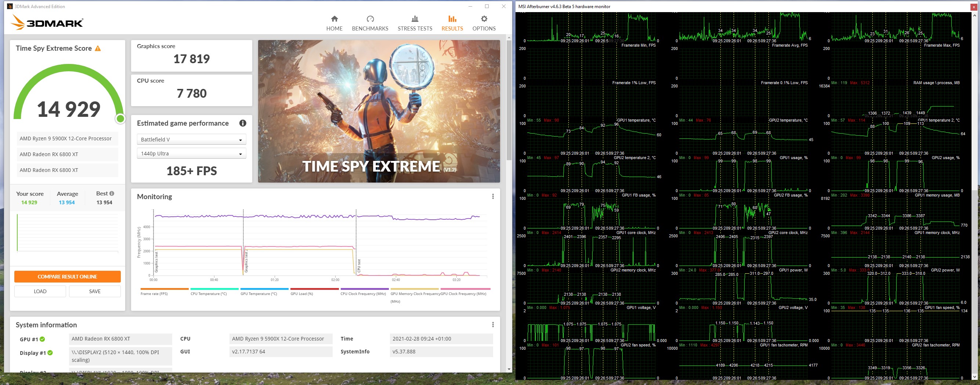The height and width of the screenshot is (385, 980).
Task: Click the scroll-up arrow in the 3DMark window
Action: (509, 38)
